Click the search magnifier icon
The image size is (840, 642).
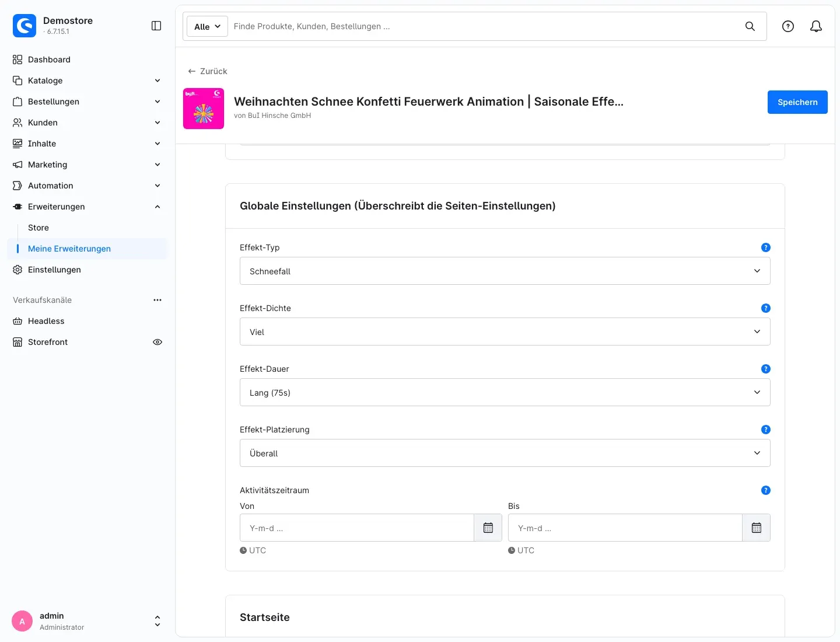tap(750, 26)
